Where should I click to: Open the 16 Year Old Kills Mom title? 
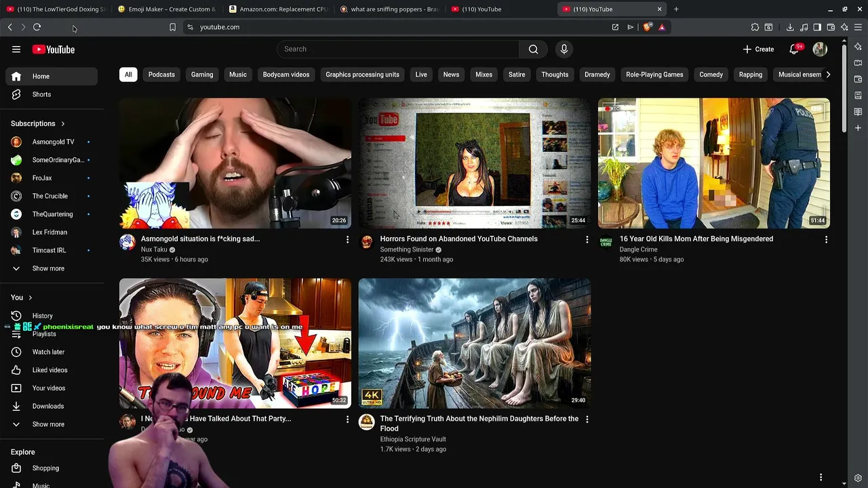(696, 239)
